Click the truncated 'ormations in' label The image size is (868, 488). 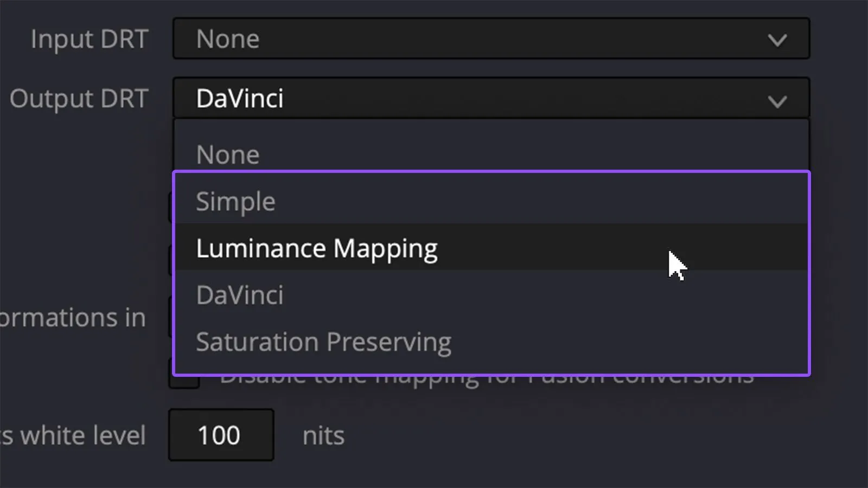click(x=73, y=318)
